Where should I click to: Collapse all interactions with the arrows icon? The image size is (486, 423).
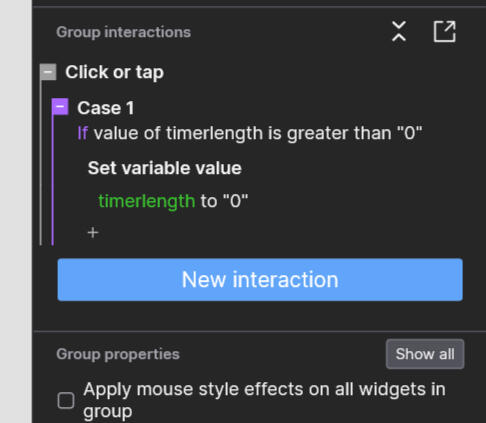click(399, 31)
